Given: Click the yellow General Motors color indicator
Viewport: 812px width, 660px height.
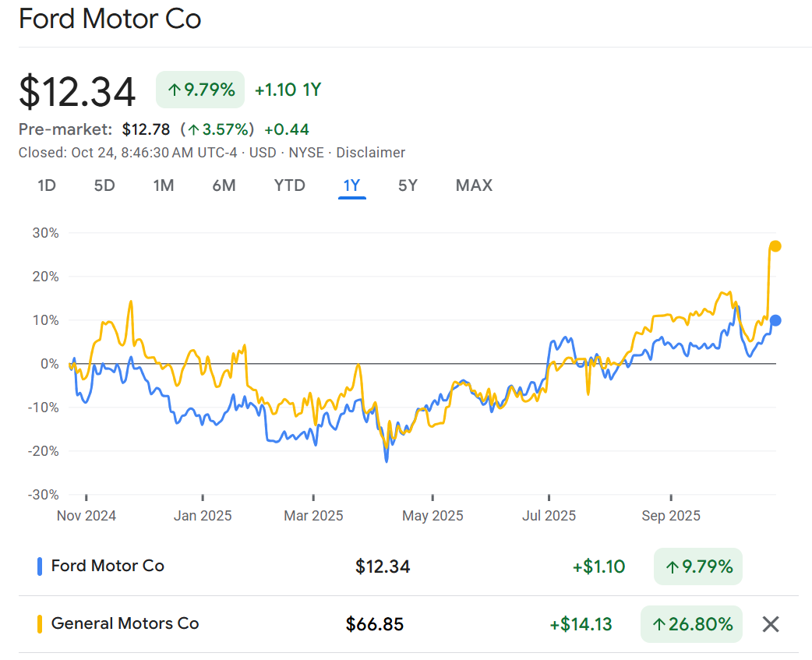Looking at the screenshot, I should 40,624.
